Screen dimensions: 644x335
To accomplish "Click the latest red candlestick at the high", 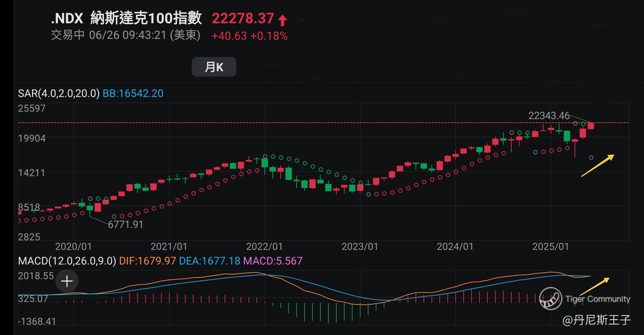I will (591, 126).
